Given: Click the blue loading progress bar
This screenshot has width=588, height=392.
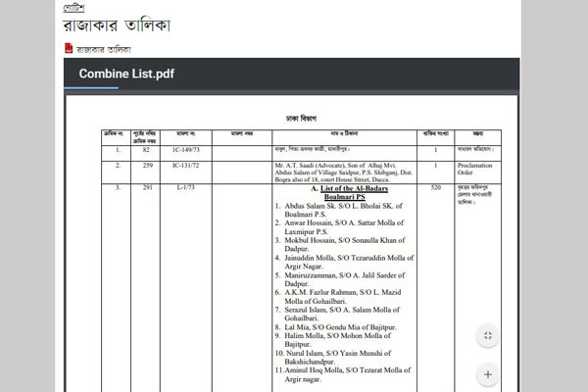Looking at the screenshot, I should [x=91, y=88].
